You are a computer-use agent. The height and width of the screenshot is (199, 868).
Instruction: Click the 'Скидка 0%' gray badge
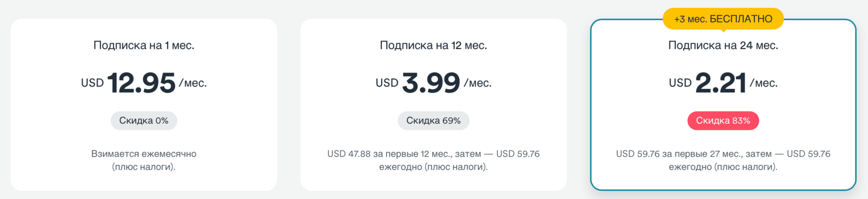(144, 120)
